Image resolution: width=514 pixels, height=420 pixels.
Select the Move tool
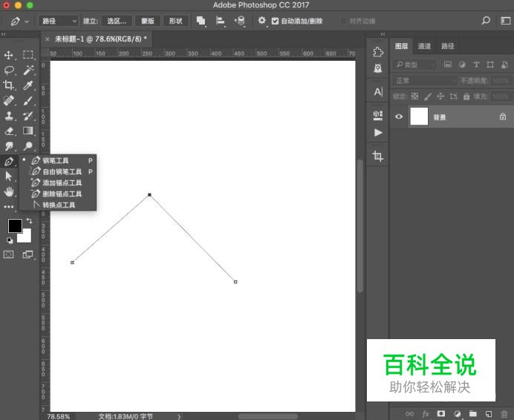(8, 55)
